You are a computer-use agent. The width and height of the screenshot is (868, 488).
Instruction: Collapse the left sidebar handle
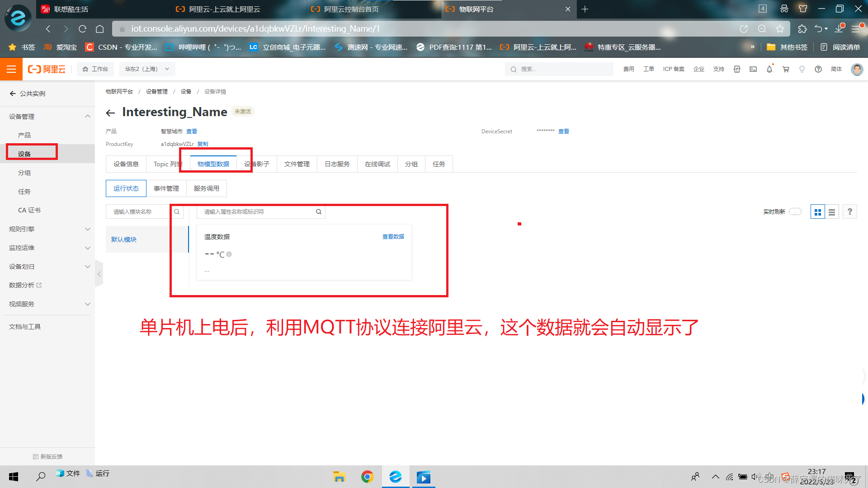pos(99,274)
